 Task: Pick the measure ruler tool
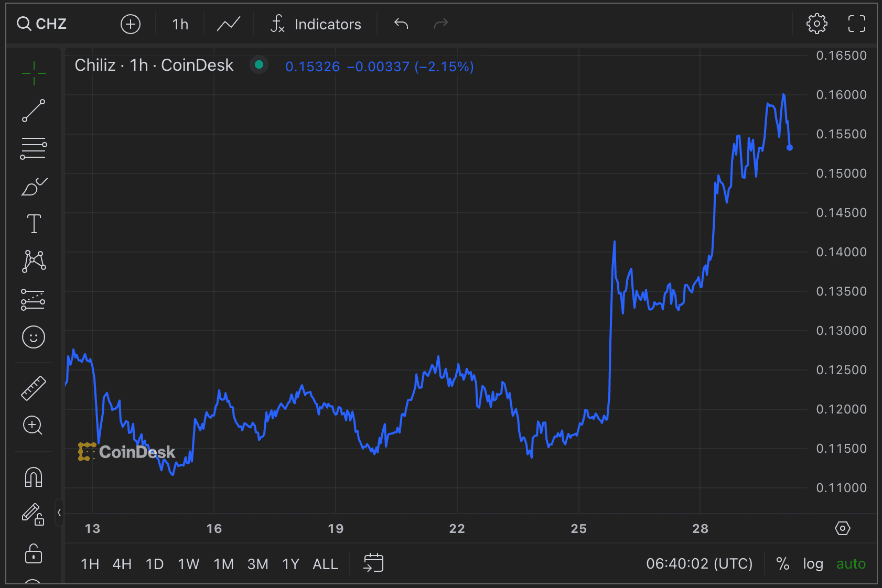point(34,388)
